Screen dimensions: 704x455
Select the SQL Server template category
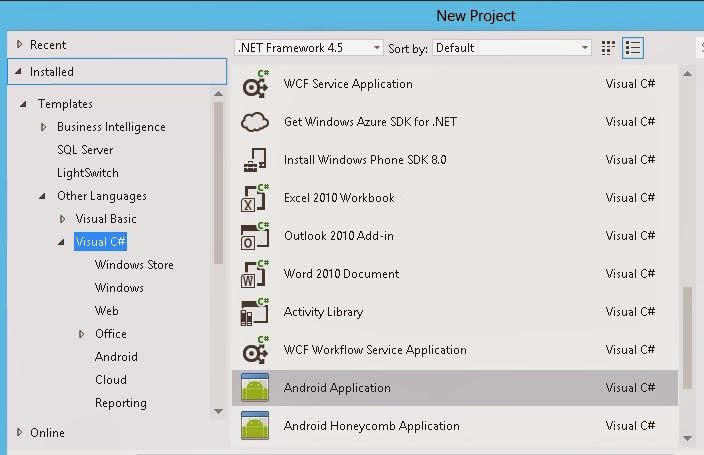pos(85,150)
